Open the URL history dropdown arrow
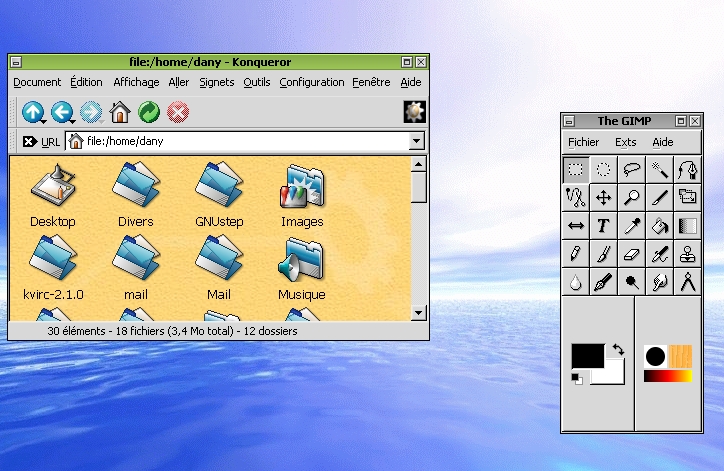This screenshot has width=724, height=471. tap(416, 141)
